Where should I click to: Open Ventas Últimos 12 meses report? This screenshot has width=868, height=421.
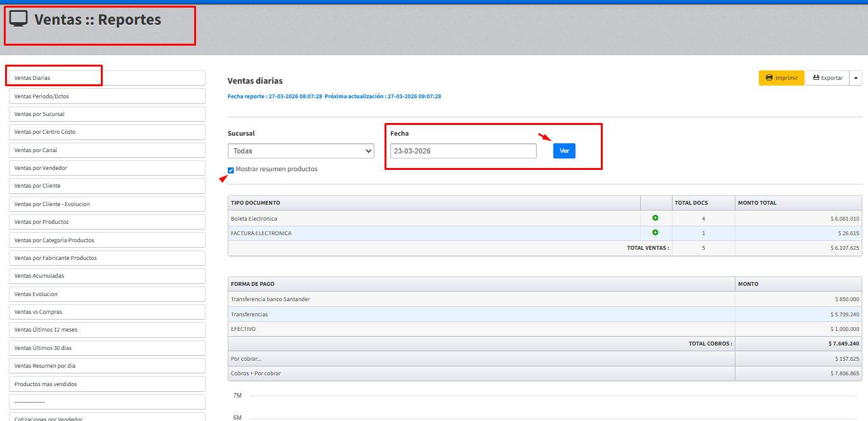107,330
